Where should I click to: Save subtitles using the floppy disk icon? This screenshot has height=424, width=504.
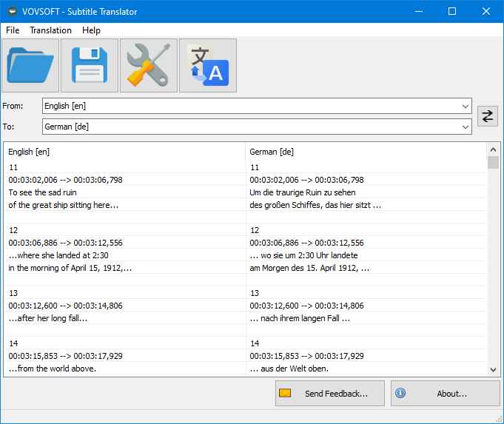point(90,66)
